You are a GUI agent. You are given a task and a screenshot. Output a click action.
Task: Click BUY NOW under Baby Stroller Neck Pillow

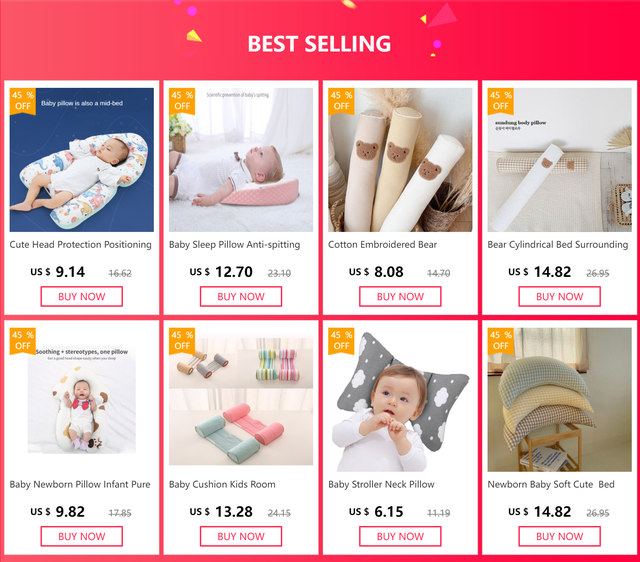point(400,536)
